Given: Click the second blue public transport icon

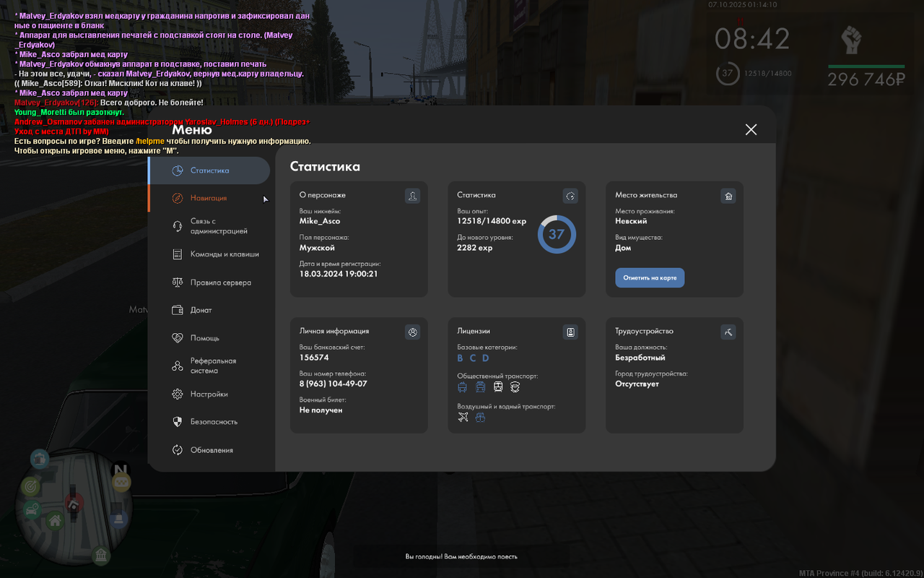Looking at the screenshot, I should [480, 387].
